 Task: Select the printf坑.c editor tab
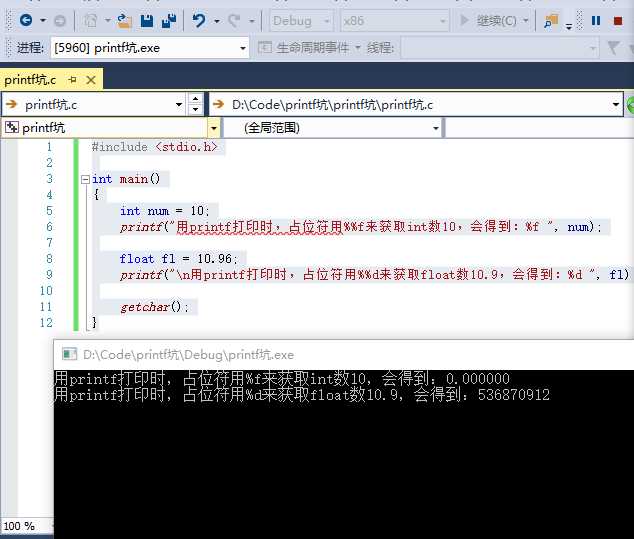click(30, 80)
